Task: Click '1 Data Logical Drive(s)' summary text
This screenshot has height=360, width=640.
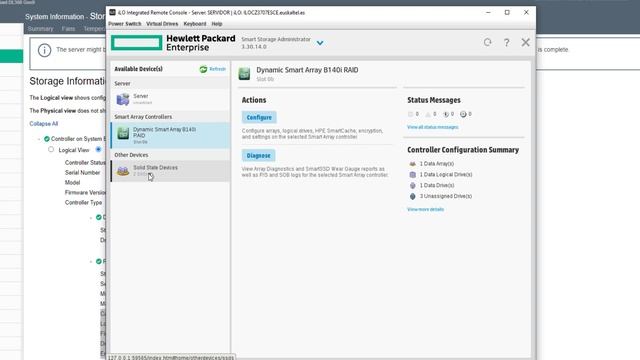Action: click(446, 175)
